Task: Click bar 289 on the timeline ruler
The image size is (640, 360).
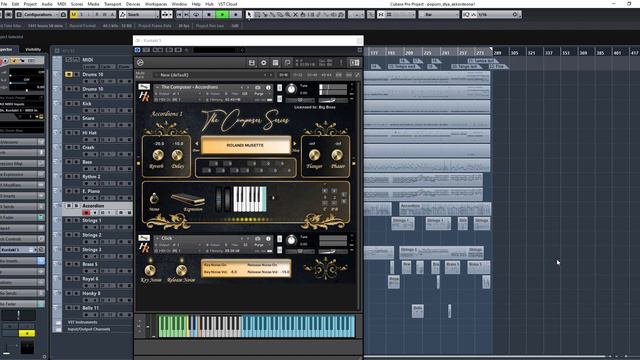Action: click(x=497, y=53)
